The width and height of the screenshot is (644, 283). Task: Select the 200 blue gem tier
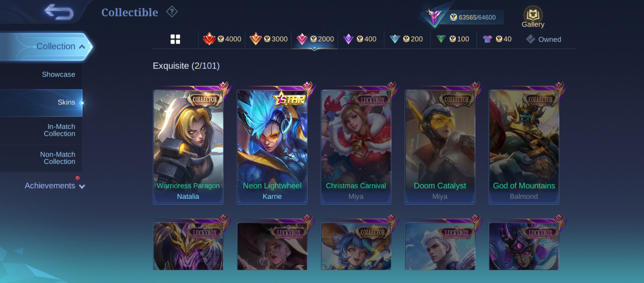click(x=406, y=39)
